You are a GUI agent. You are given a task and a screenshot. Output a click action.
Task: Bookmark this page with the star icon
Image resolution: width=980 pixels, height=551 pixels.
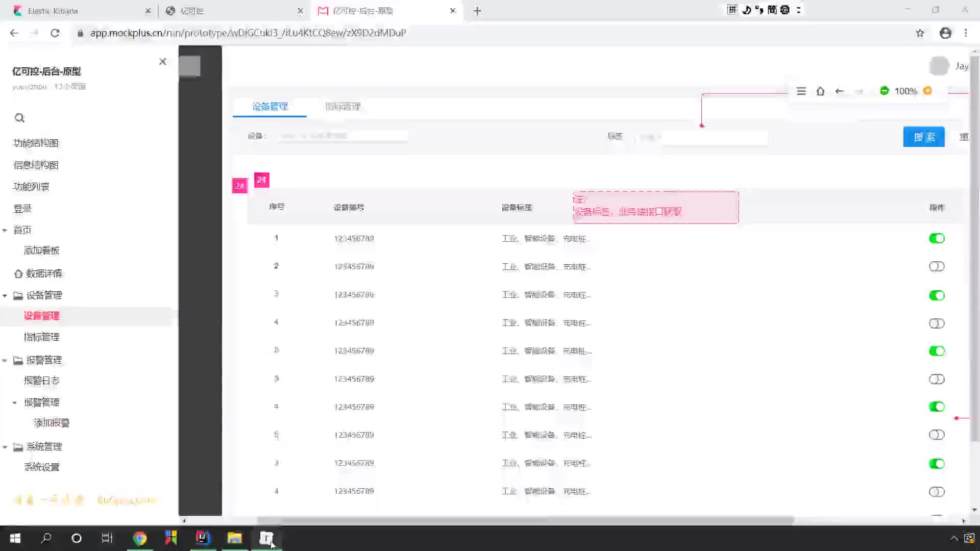point(920,33)
